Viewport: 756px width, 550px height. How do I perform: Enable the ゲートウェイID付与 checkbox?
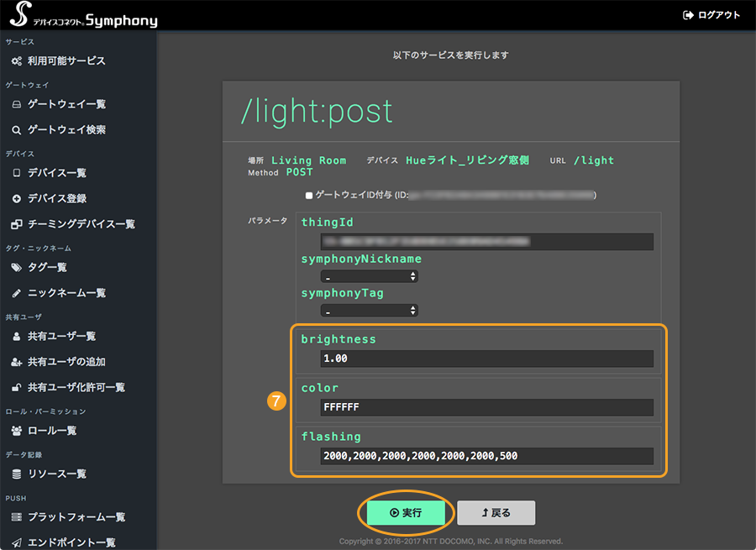click(309, 195)
